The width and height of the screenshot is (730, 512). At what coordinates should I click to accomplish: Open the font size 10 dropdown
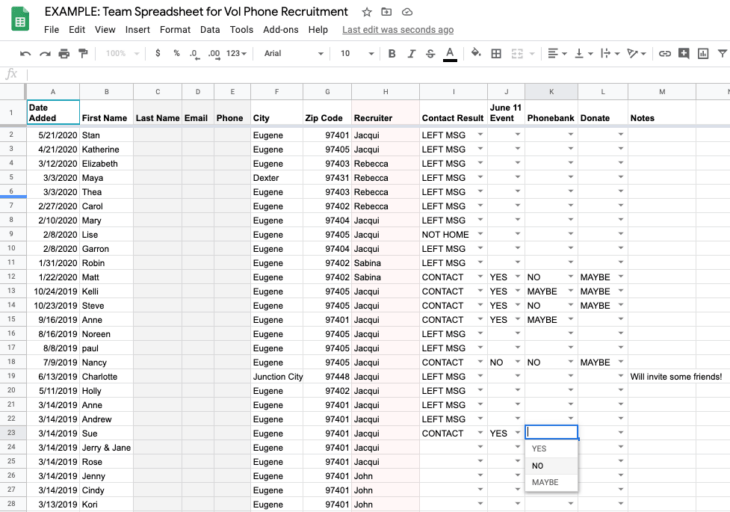point(357,54)
